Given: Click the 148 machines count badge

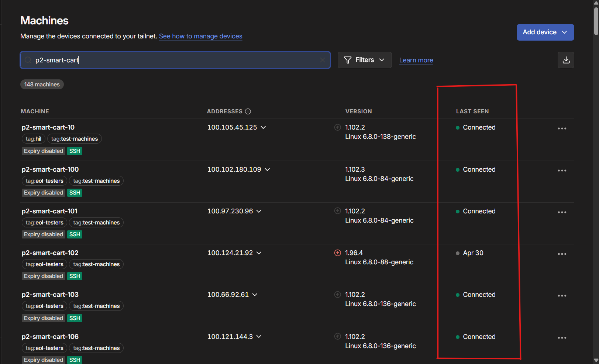Looking at the screenshot, I should [x=42, y=85].
